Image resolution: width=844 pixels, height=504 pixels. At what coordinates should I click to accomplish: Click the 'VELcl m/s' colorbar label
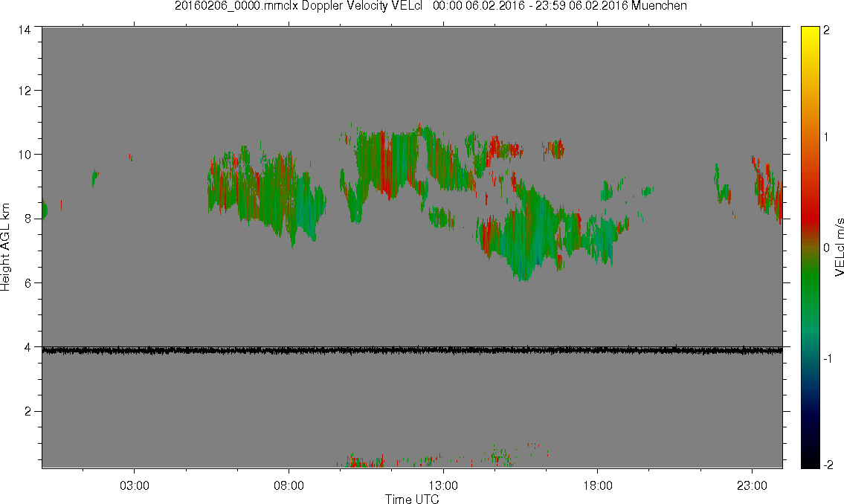(839, 248)
